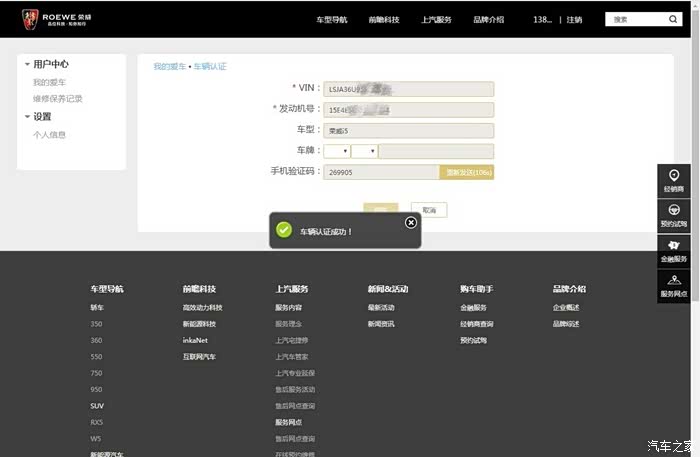The width and height of the screenshot is (700, 457).
Task: Click the search magnifier icon
Action: pos(672,19)
